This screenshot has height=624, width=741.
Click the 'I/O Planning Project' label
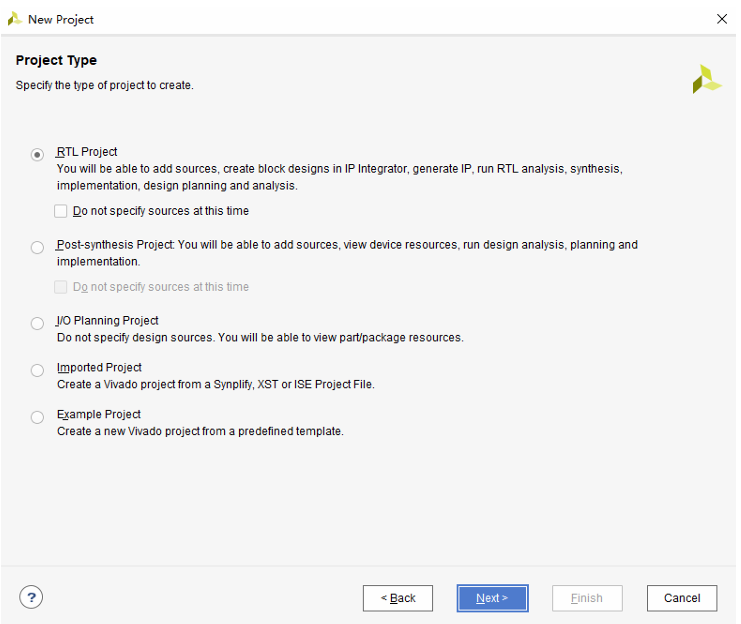point(108,321)
